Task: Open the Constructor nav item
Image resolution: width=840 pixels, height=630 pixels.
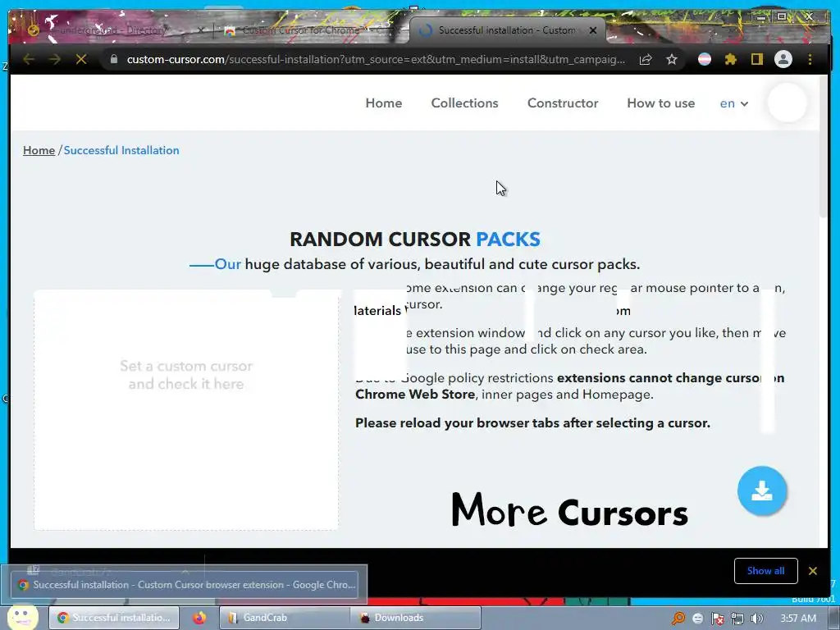Action: tap(563, 103)
